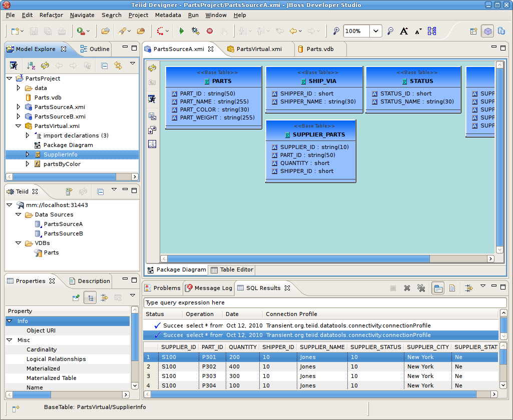Click the Model Explorer refresh icon
The width and height of the screenshot is (513, 420).
click(45, 65)
